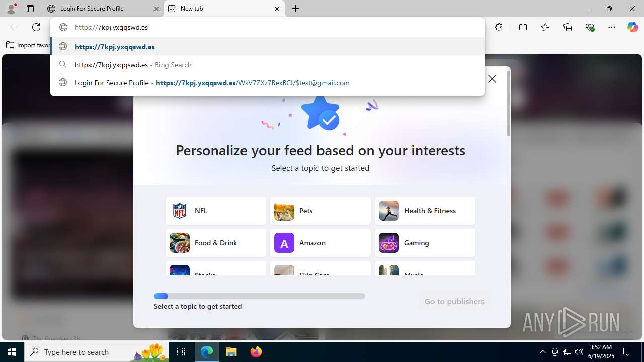
Task: Close the Login For Secure Profile tab
Action: point(156,9)
